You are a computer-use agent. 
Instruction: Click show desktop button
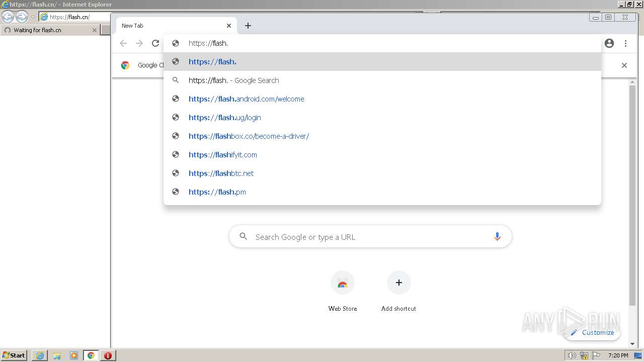tap(638, 355)
